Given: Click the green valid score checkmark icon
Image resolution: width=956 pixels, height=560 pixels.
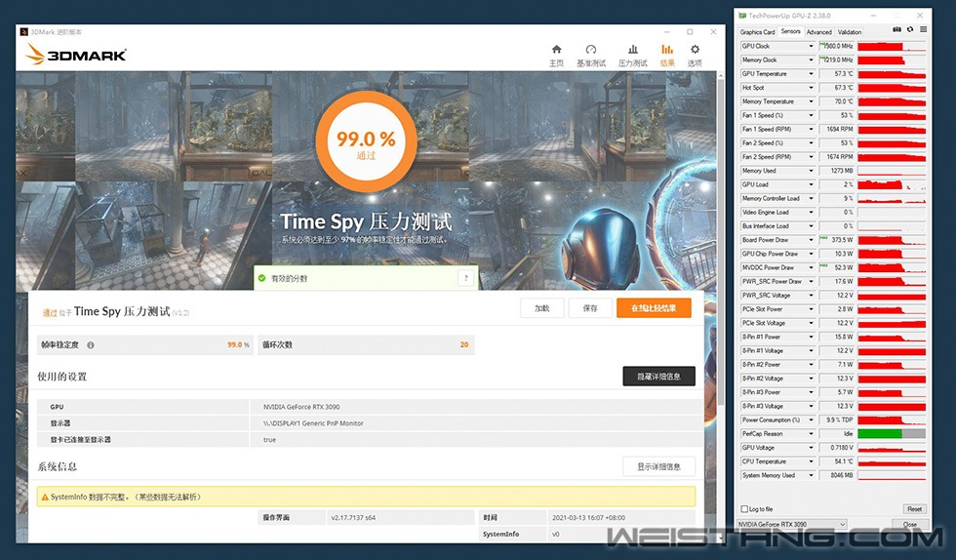Looking at the screenshot, I should (x=261, y=278).
